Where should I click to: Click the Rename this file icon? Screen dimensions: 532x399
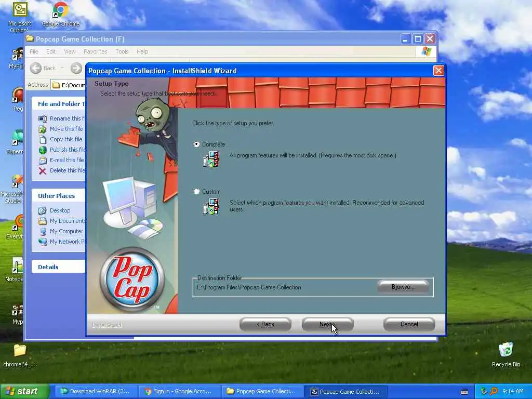(x=43, y=119)
